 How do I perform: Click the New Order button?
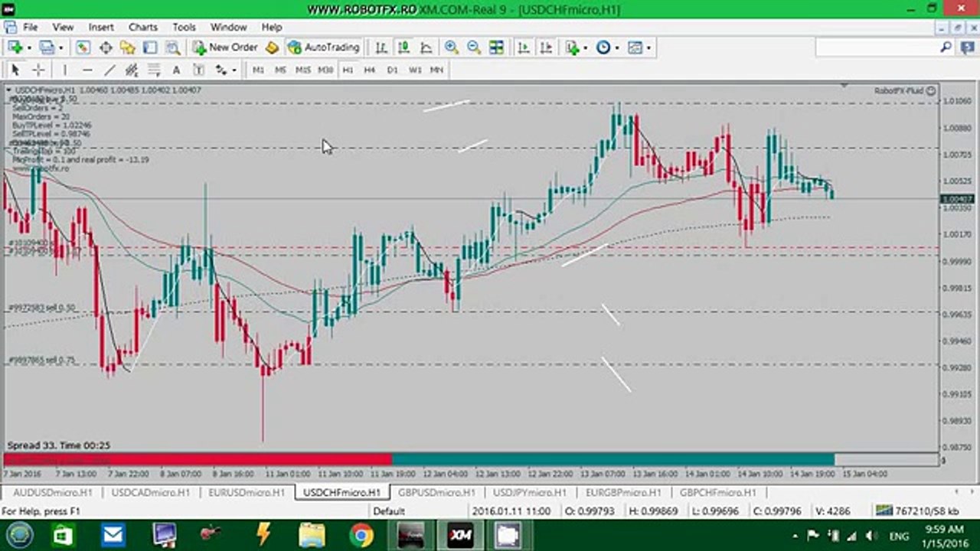coord(225,47)
